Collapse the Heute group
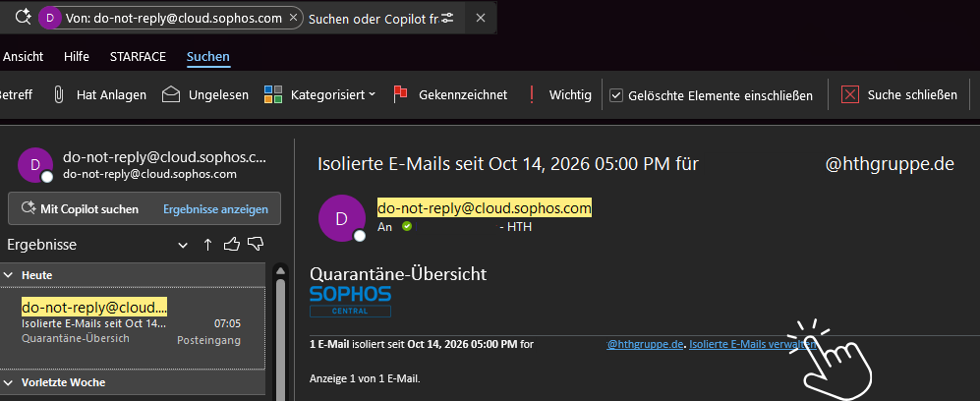 [x=9, y=275]
